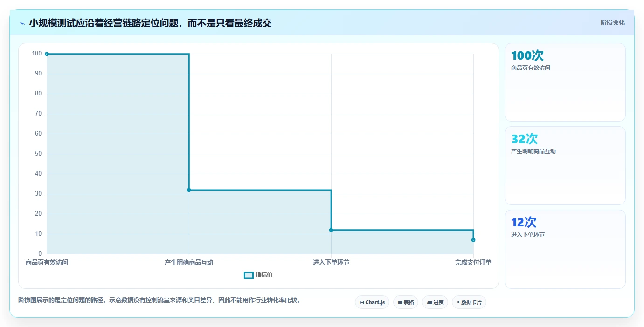Click the data point at 进入下单环节
This screenshot has width=644, height=327.
pyautogui.click(x=331, y=230)
